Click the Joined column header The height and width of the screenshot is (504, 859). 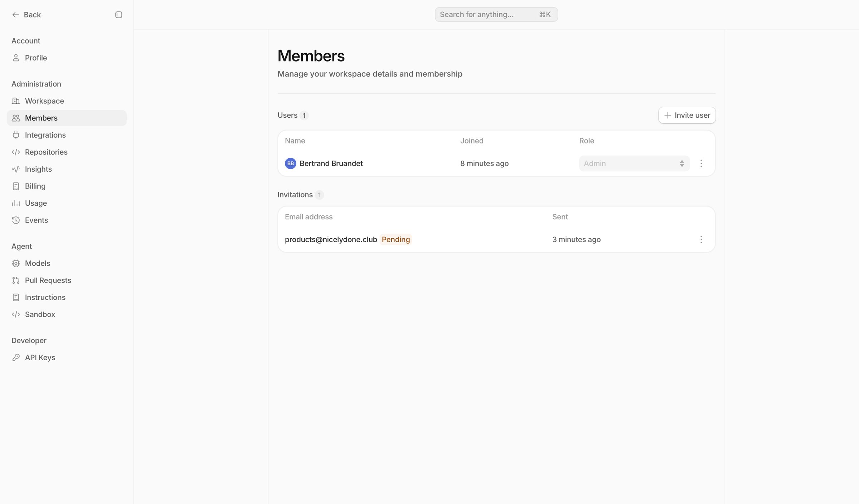click(472, 141)
